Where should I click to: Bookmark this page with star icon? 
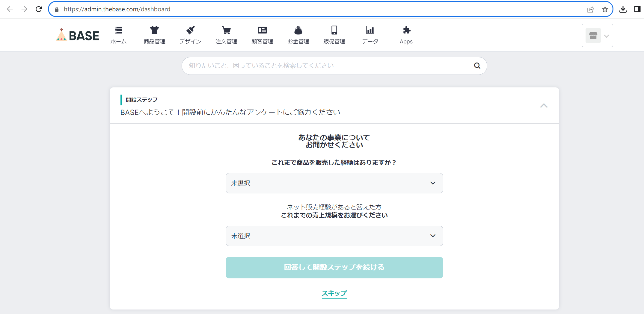(605, 9)
